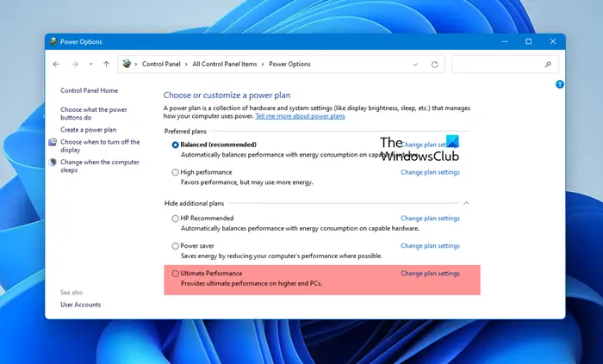The height and width of the screenshot is (364, 603).
Task: Open Help via blue question mark icon
Action: [x=560, y=84]
